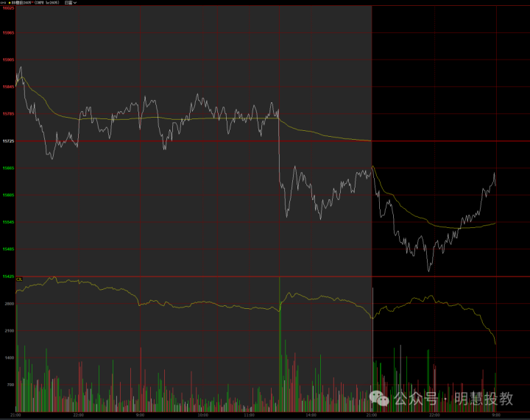Click the 15425 bottom price axis label
The image size is (530, 420).
click(9, 277)
